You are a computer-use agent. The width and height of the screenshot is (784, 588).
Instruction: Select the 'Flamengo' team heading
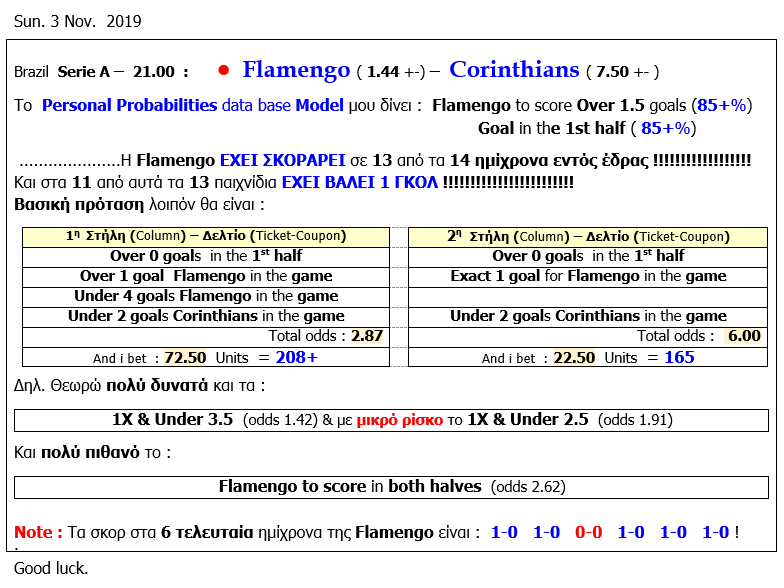pos(296,70)
